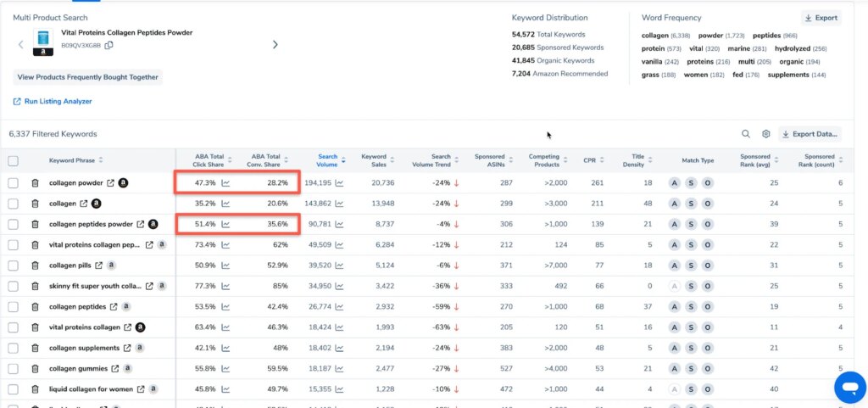Delete the collagen gummies keyword row
The image size is (868, 408).
tap(35, 368)
